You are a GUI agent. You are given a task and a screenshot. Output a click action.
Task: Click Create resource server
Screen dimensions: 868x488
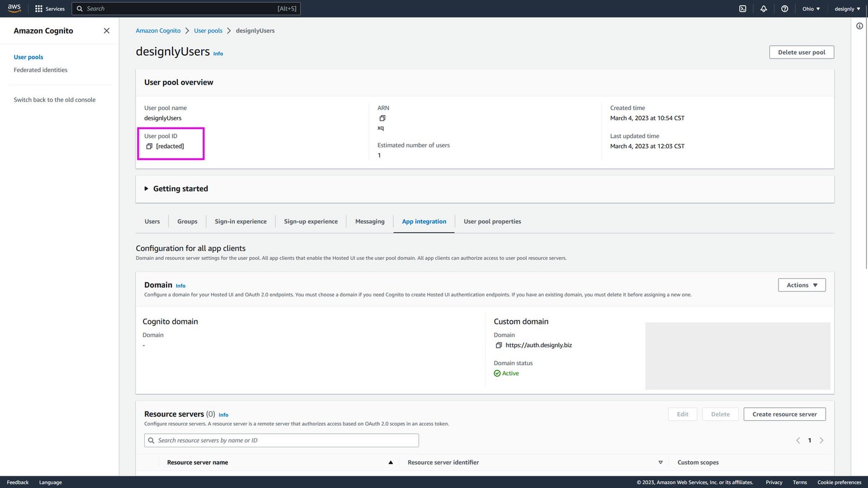click(x=784, y=414)
